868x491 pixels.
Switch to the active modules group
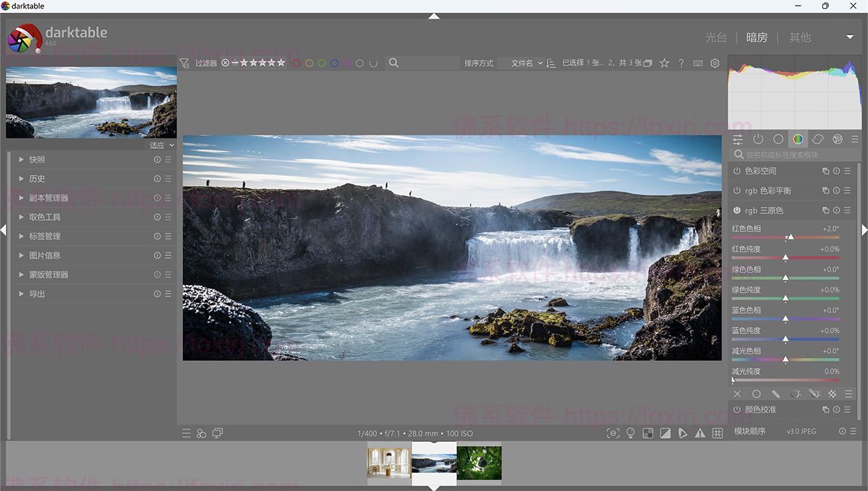pyautogui.click(x=758, y=139)
